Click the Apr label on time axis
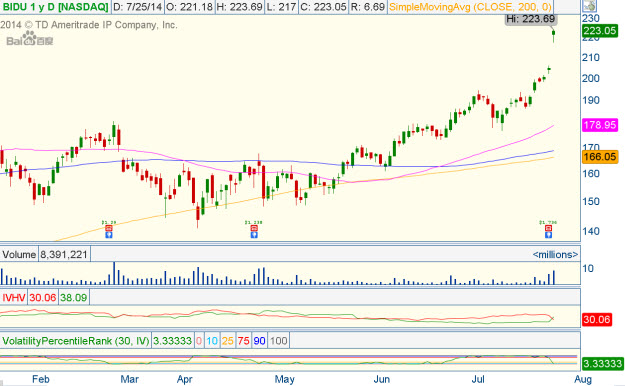The width and height of the screenshot is (625, 386). coord(185,379)
